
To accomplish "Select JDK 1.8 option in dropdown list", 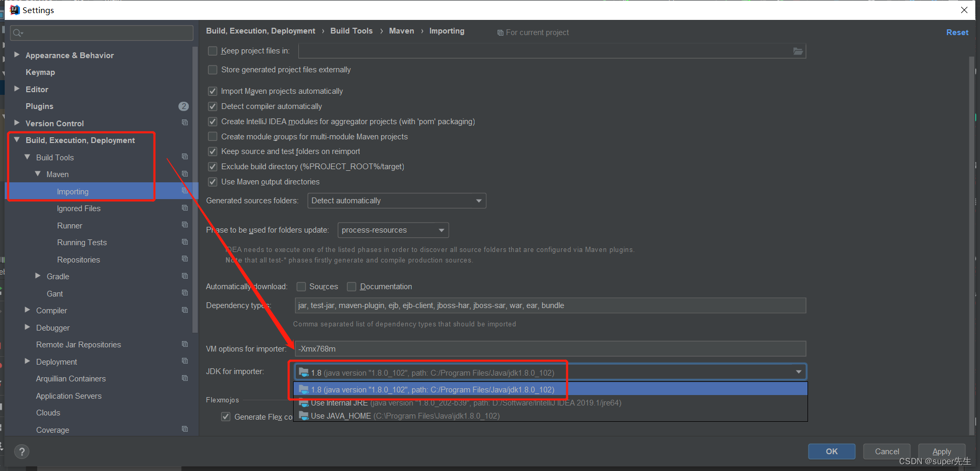I will tap(550, 389).
